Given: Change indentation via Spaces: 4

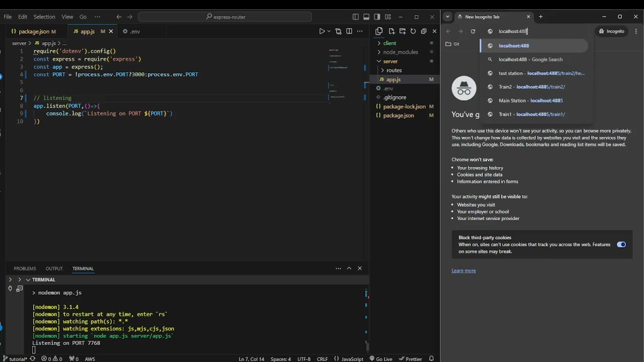Looking at the screenshot, I should click(281, 359).
